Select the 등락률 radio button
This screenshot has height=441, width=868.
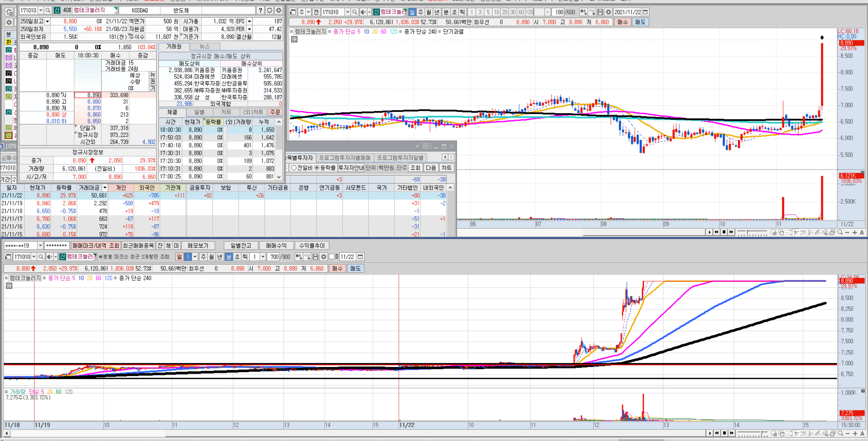pyautogui.click(x=317, y=168)
